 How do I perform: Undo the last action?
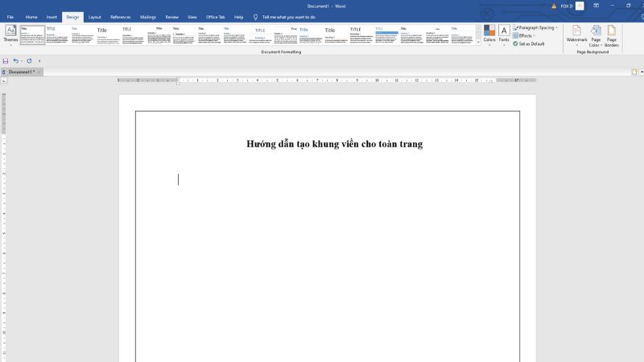pyautogui.click(x=15, y=61)
